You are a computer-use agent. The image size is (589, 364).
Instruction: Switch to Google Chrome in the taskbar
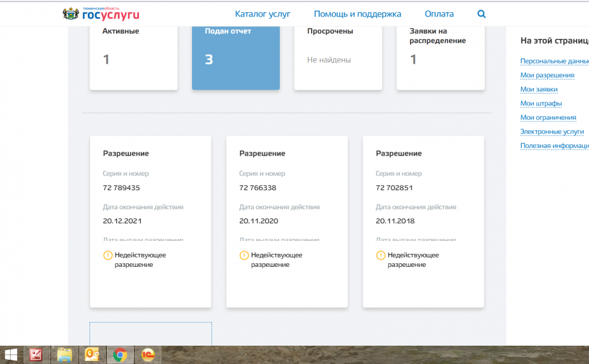pyautogui.click(x=120, y=355)
